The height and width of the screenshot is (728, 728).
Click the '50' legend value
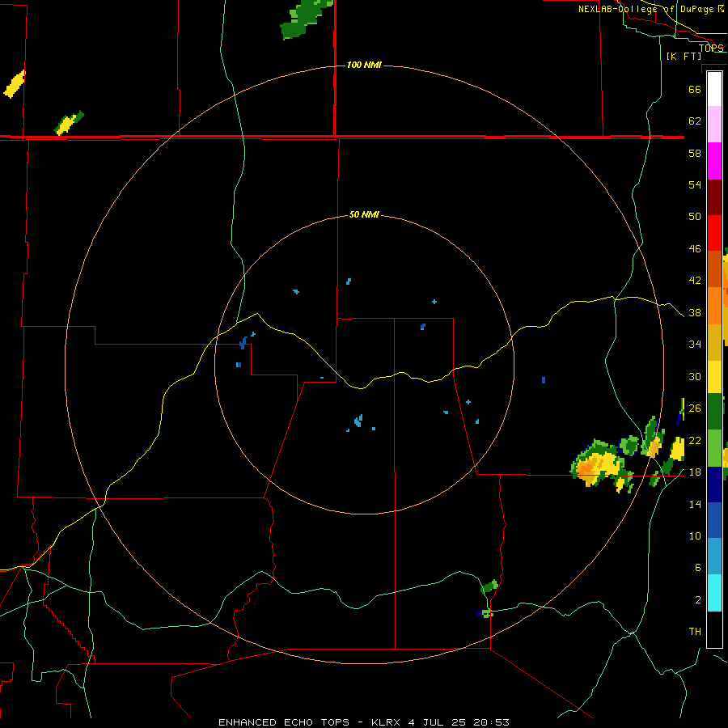(x=695, y=216)
